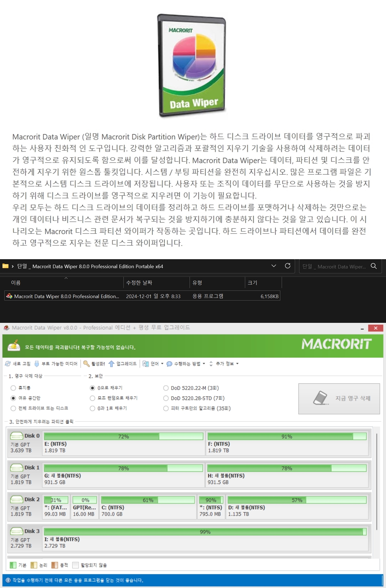Select the H: partition on Disk 1
386x588 pixels.
[x=287, y=475]
